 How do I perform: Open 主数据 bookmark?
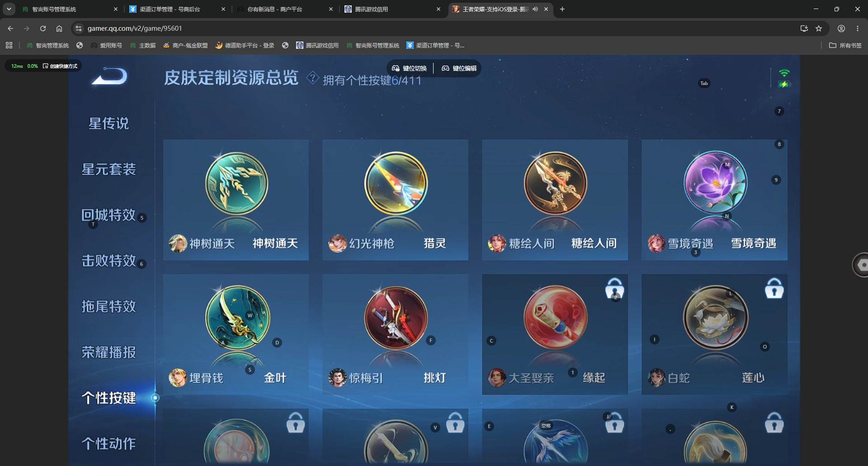tap(143, 45)
